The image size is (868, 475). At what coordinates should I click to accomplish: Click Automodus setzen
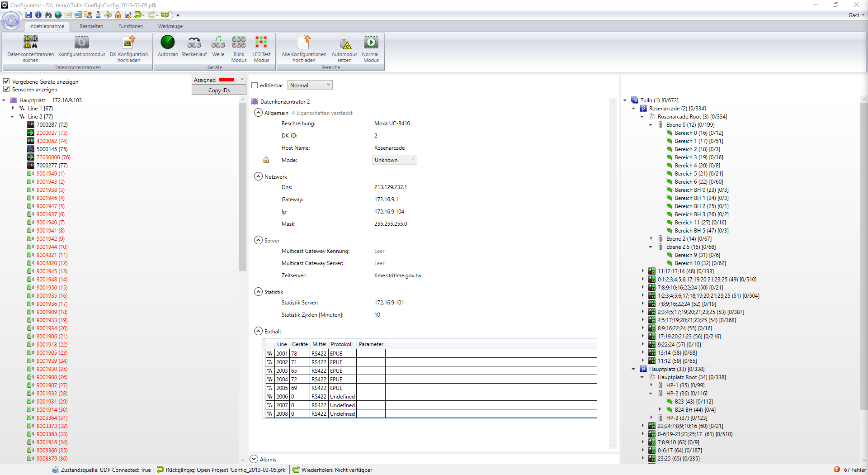[x=344, y=49]
